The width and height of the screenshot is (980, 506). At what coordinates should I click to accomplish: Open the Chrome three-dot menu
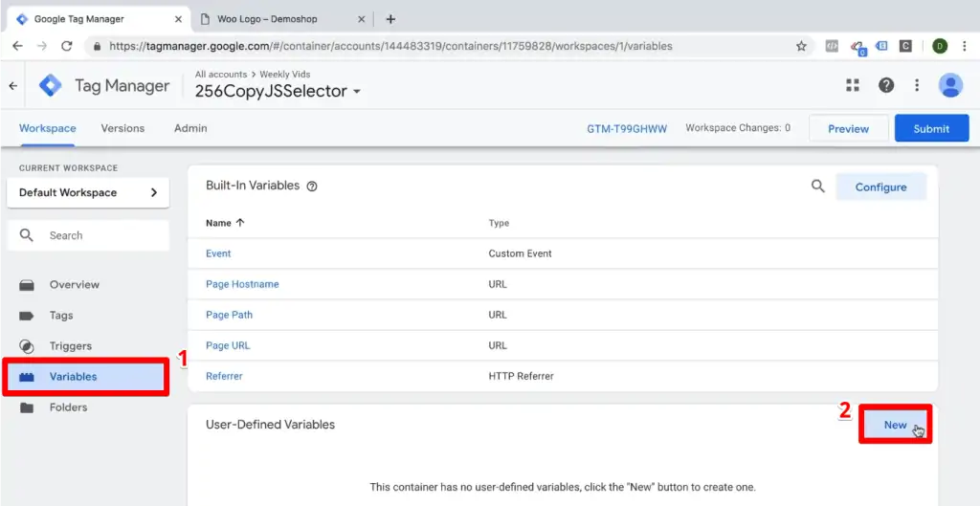click(x=965, y=46)
